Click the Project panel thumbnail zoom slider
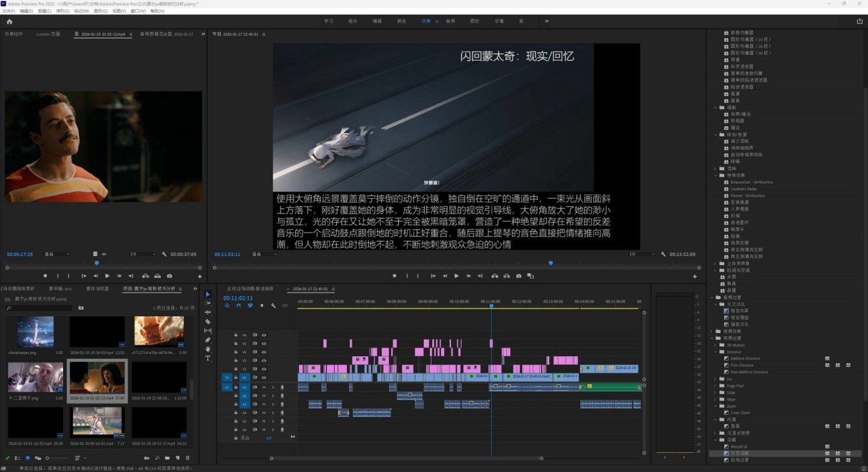 point(56,458)
